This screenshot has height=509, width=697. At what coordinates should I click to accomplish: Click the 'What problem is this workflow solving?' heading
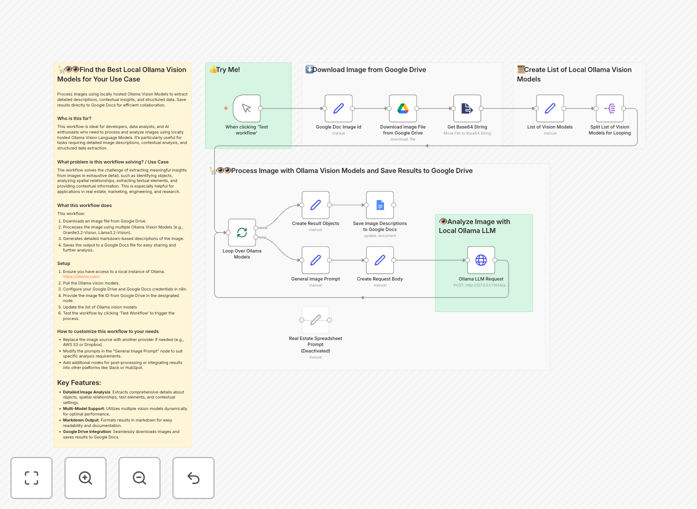click(x=113, y=162)
